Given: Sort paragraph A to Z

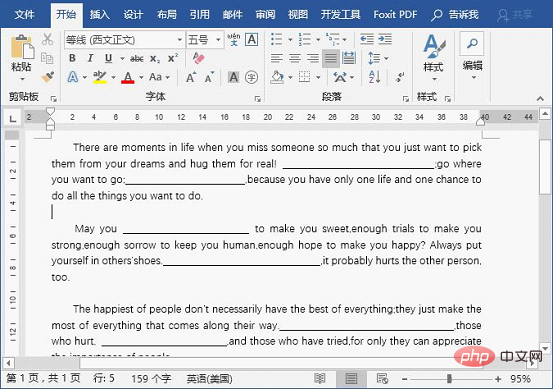Looking at the screenshot, I should click(375, 77).
